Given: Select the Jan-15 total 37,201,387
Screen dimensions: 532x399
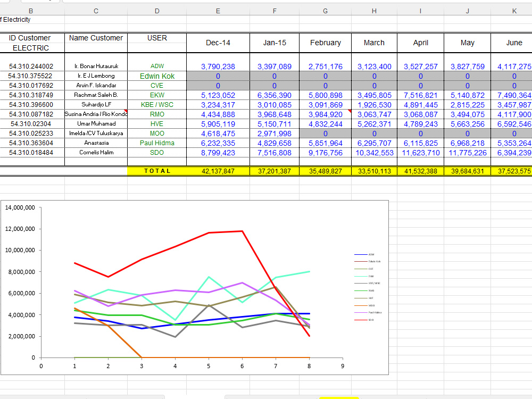Looking at the screenshot, I should click(x=275, y=171).
